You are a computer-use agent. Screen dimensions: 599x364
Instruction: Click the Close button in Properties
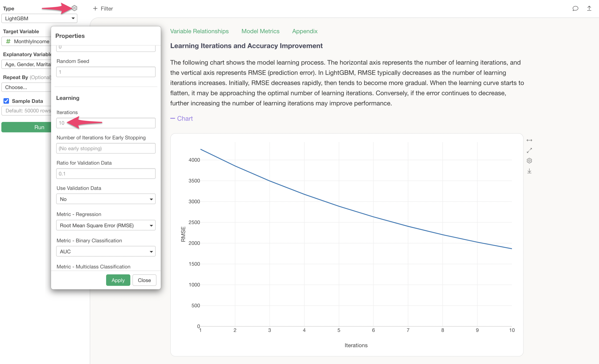(144, 280)
